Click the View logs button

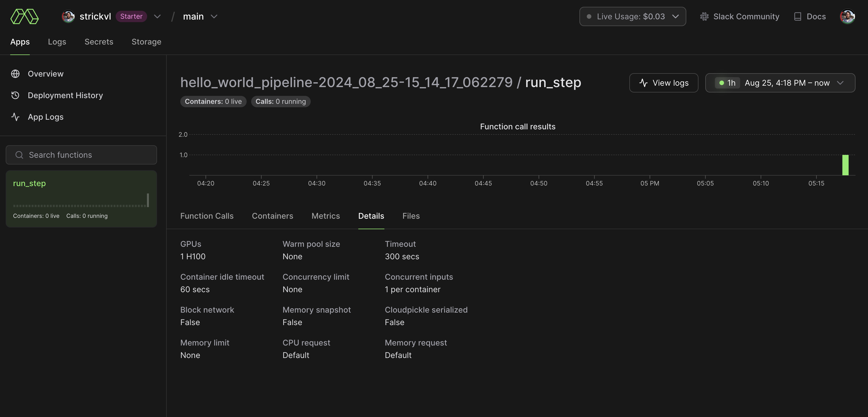pyautogui.click(x=663, y=83)
